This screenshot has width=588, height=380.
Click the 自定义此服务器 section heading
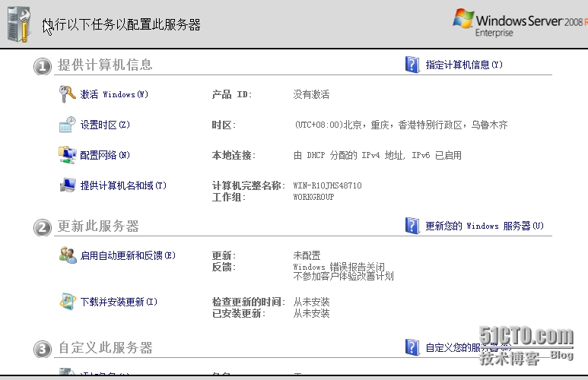tap(106, 348)
